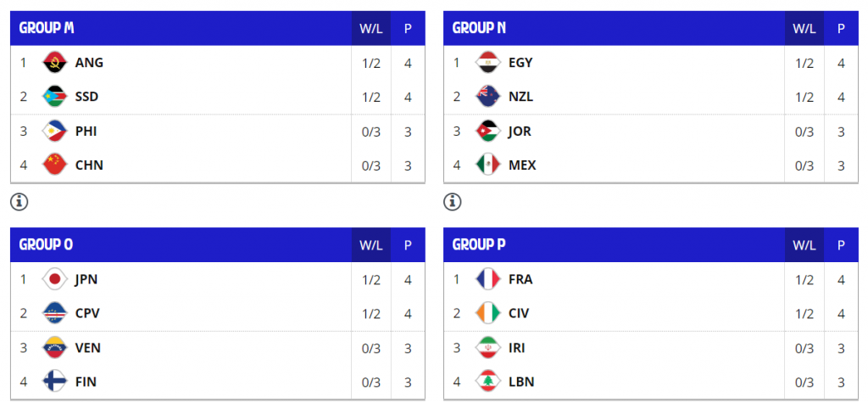Open the EGY team link
The image size is (868, 403).
[520, 63]
